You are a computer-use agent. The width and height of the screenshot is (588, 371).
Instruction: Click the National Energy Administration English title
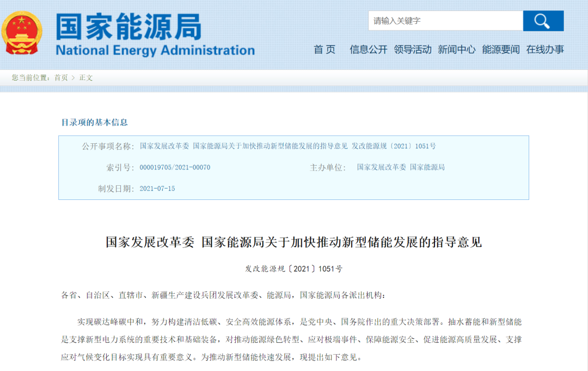(155, 50)
